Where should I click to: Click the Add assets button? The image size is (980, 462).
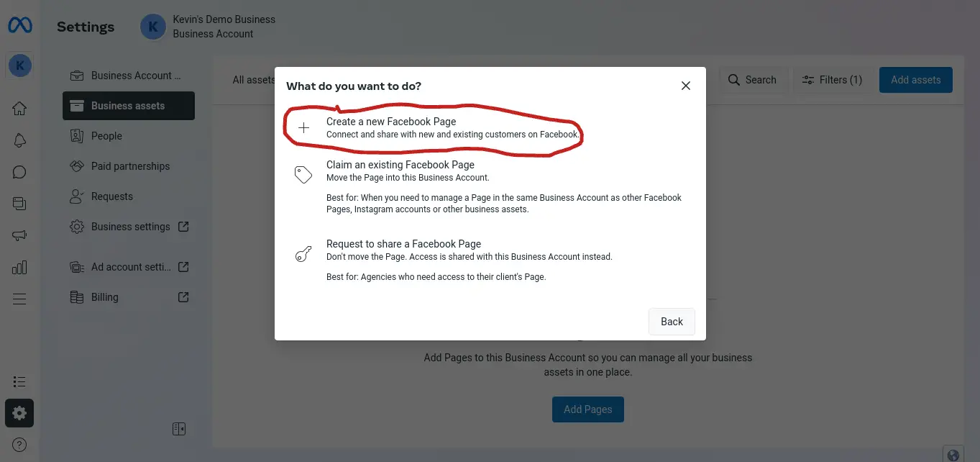915,80
